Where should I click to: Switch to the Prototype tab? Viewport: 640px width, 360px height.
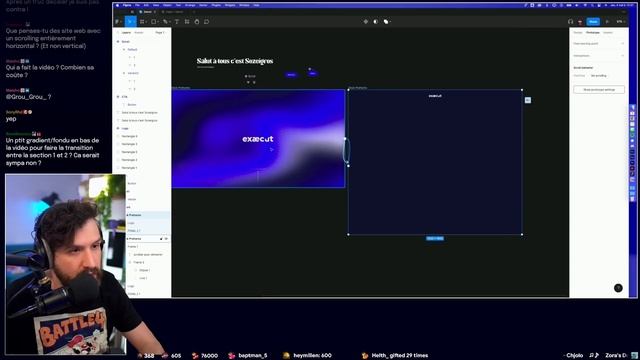click(593, 33)
